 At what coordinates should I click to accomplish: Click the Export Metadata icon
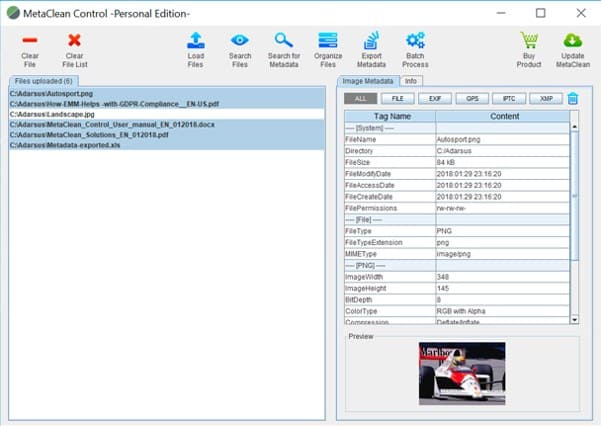point(371,40)
